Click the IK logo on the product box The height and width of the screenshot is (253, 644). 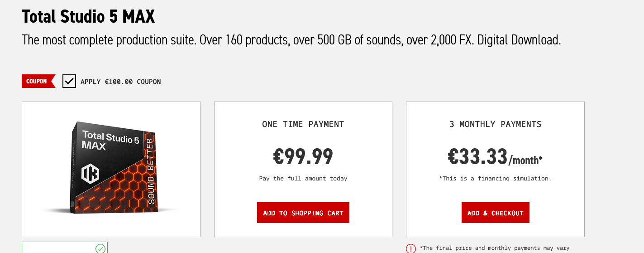click(90, 174)
